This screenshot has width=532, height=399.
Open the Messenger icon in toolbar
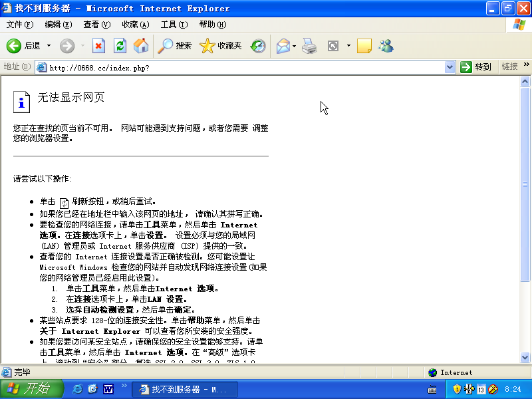(x=386, y=46)
